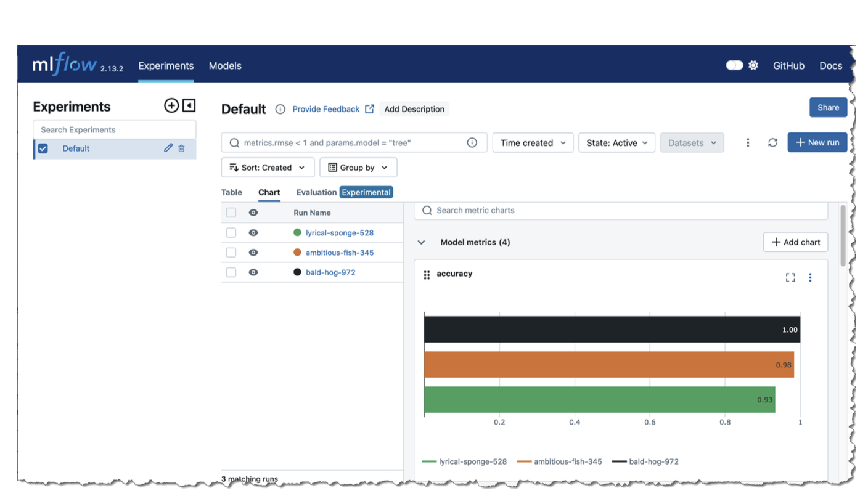Delete Default experiment using trash icon
The width and height of the screenshot is (868, 504).
(x=181, y=148)
